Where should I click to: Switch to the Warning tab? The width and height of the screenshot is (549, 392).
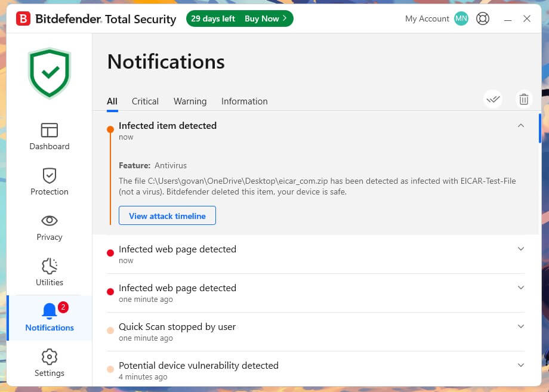point(190,101)
